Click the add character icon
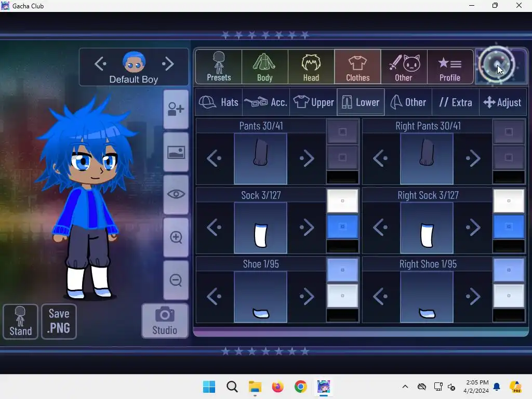This screenshot has width=532, height=399. pos(176,109)
